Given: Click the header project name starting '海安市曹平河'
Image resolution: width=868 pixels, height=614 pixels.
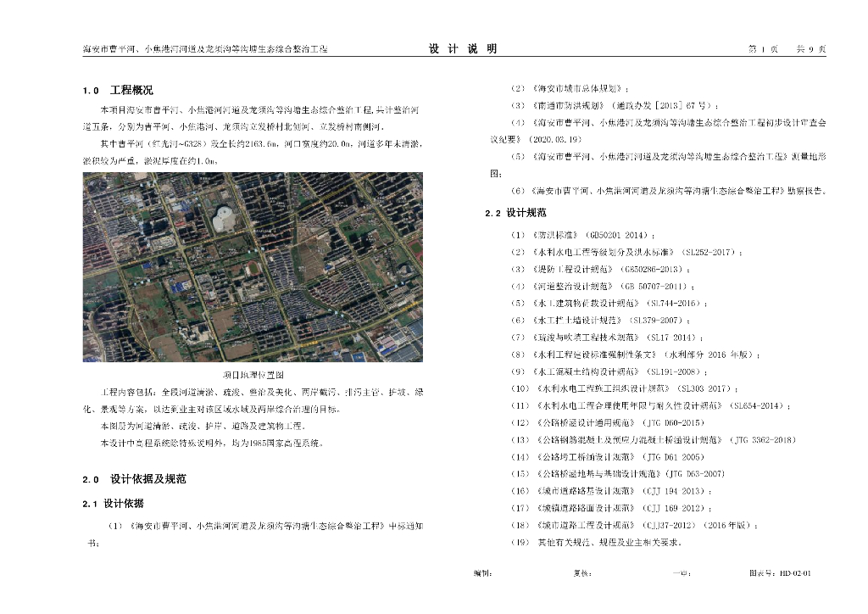Looking at the screenshot, I should (x=205, y=49).
